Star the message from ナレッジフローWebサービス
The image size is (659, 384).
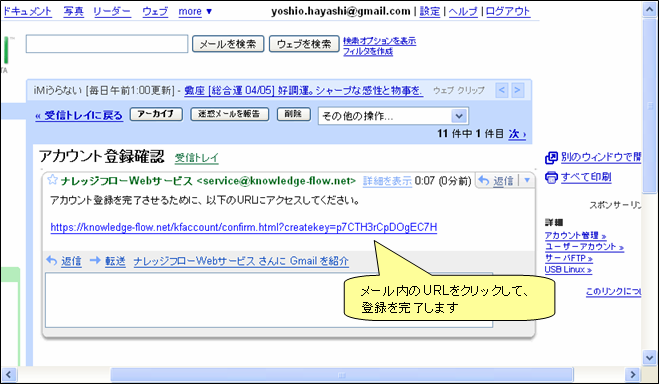52,180
